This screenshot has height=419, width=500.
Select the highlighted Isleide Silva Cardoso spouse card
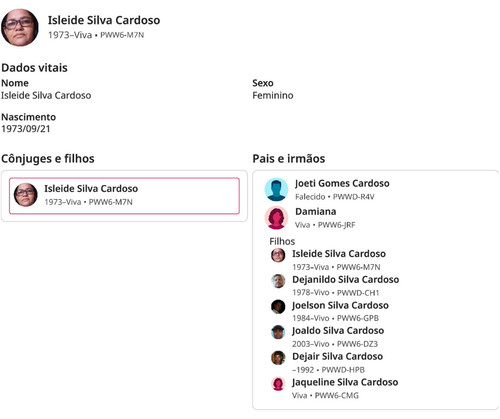(x=124, y=196)
